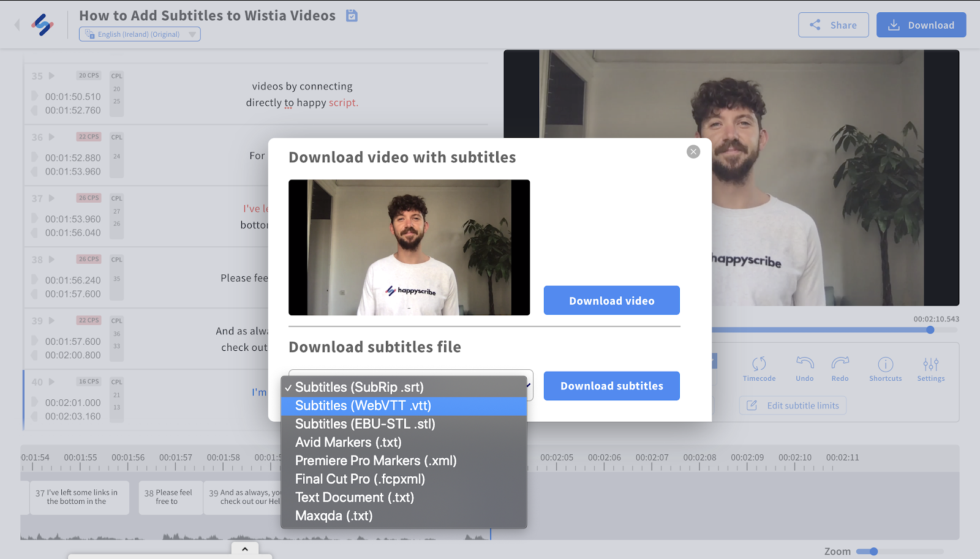The image size is (980, 559).
Task: Play subtitle 39 with its play icon
Action: 52,321
